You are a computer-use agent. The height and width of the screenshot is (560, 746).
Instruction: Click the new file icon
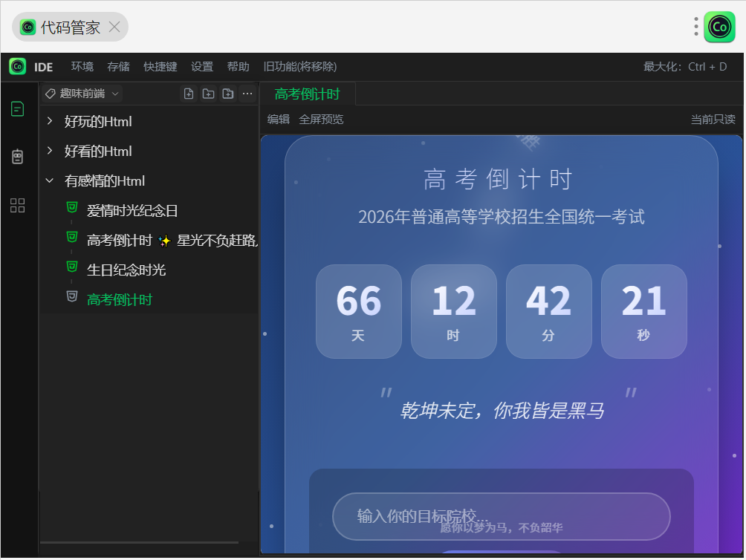189,94
